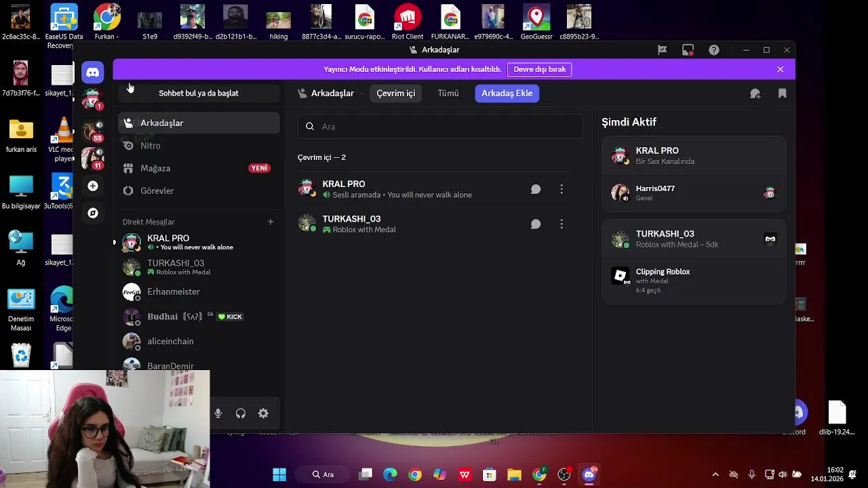Click Harris0477 in Şimdi Aktif panel
Screen dimensions: 868x488
[694, 193]
